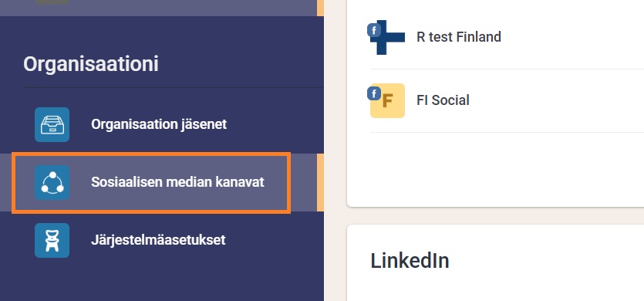The image size is (644, 301).
Task: Click the LinkedIn section heading
Action: pyautogui.click(x=410, y=261)
